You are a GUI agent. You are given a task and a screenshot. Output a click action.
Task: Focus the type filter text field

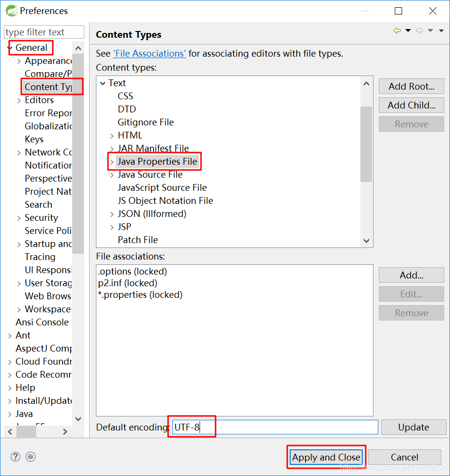coord(44,32)
